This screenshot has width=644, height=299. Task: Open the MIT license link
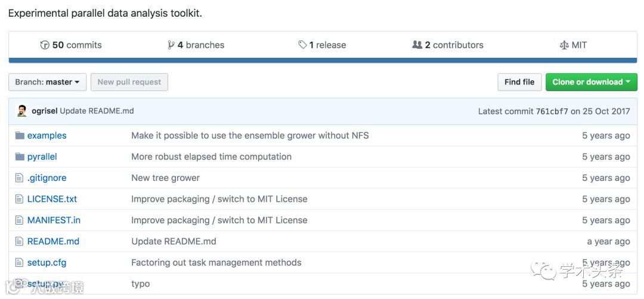[x=573, y=45]
